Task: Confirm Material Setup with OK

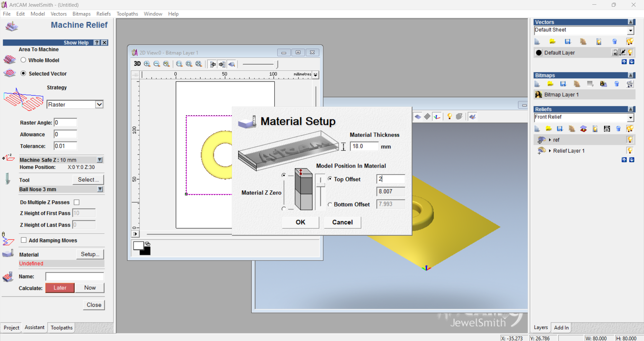Action: coord(300,222)
